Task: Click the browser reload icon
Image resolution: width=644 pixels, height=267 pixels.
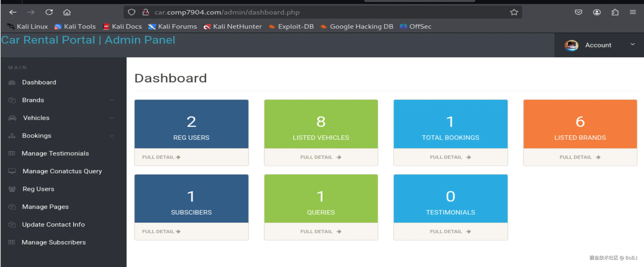Action: click(x=49, y=12)
